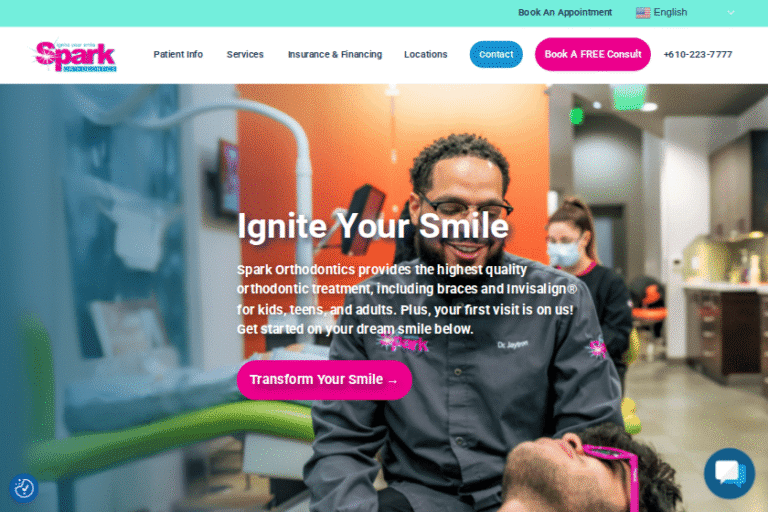This screenshot has width=768, height=512.
Task: Call the +610-223-7777 phone link
Action: (x=697, y=54)
